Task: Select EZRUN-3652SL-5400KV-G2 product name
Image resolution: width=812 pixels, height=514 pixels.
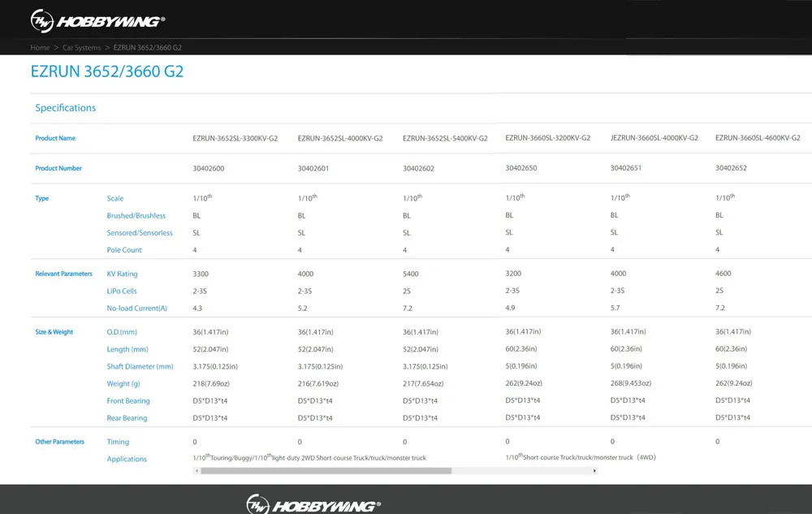Action: [x=445, y=138]
